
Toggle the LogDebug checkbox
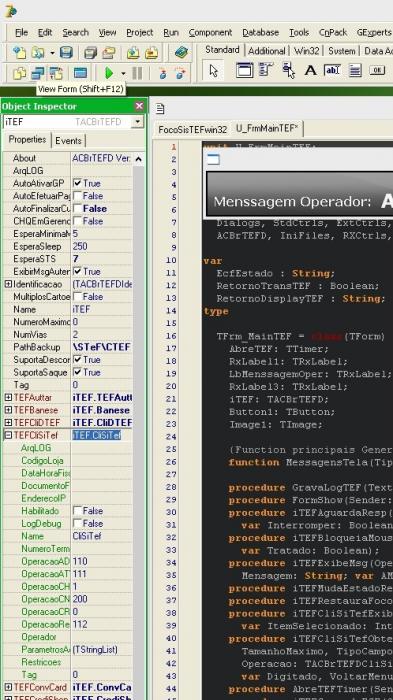tap(77, 523)
